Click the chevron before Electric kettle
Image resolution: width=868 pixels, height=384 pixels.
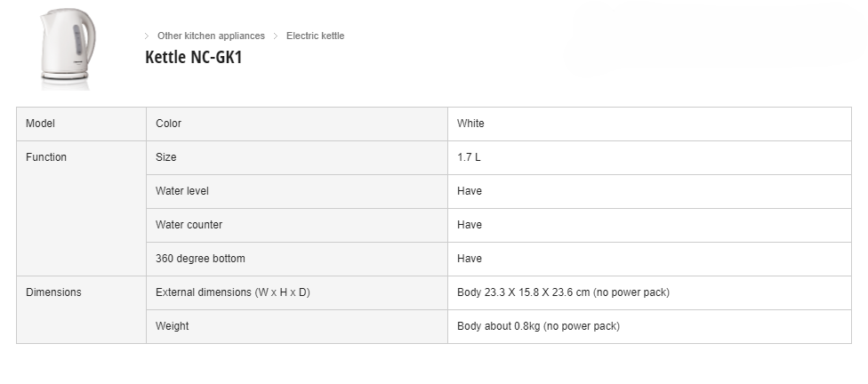pyautogui.click(x=276, y=36)
